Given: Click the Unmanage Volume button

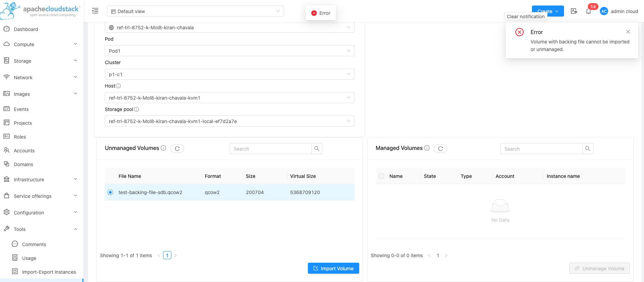Looking at the screenshot, I should click(x=600, y=268).
